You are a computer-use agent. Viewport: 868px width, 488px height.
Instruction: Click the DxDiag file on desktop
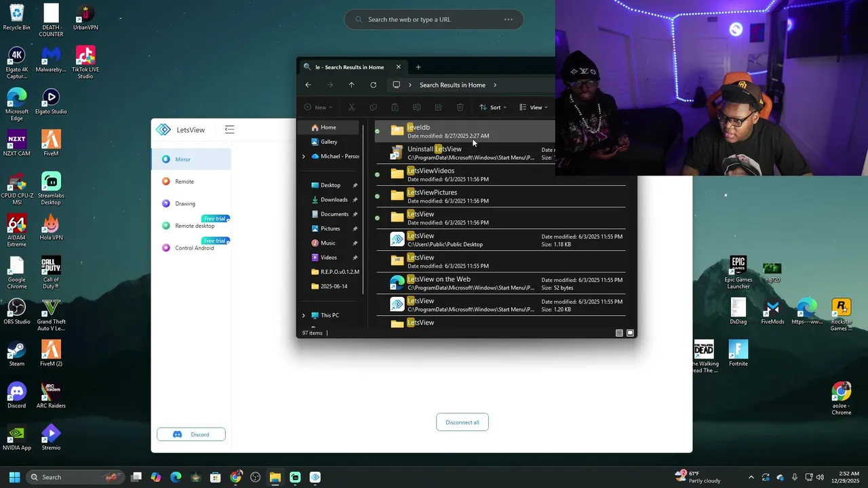(738, 312)
